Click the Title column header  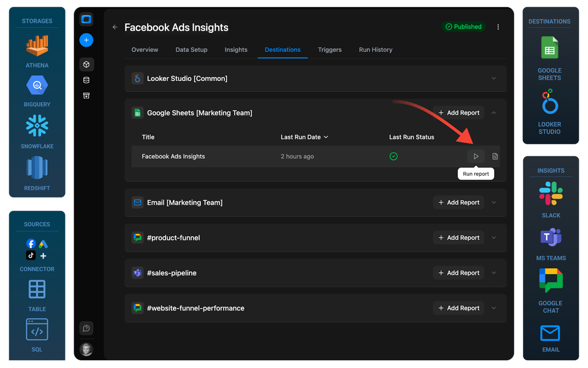click(x=148, y=137)
